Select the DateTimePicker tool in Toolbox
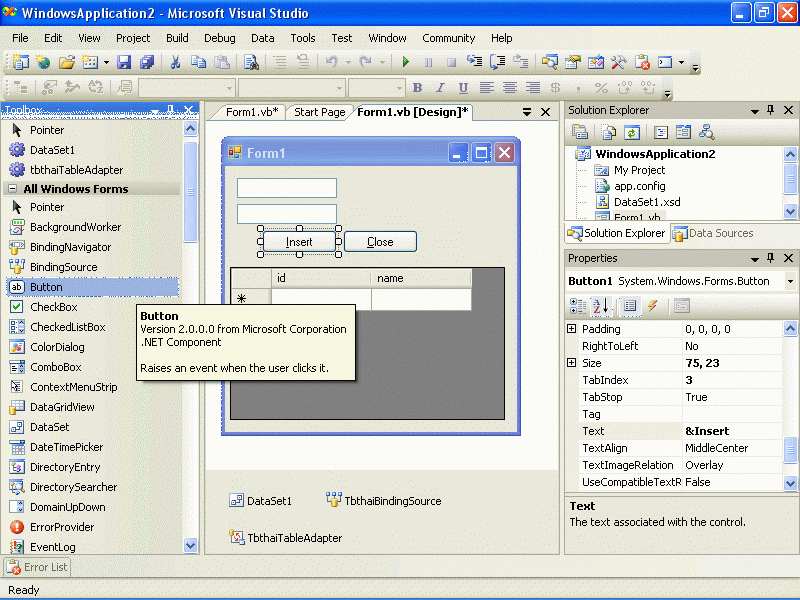This screenshot has height=600, width=800. 66,447
